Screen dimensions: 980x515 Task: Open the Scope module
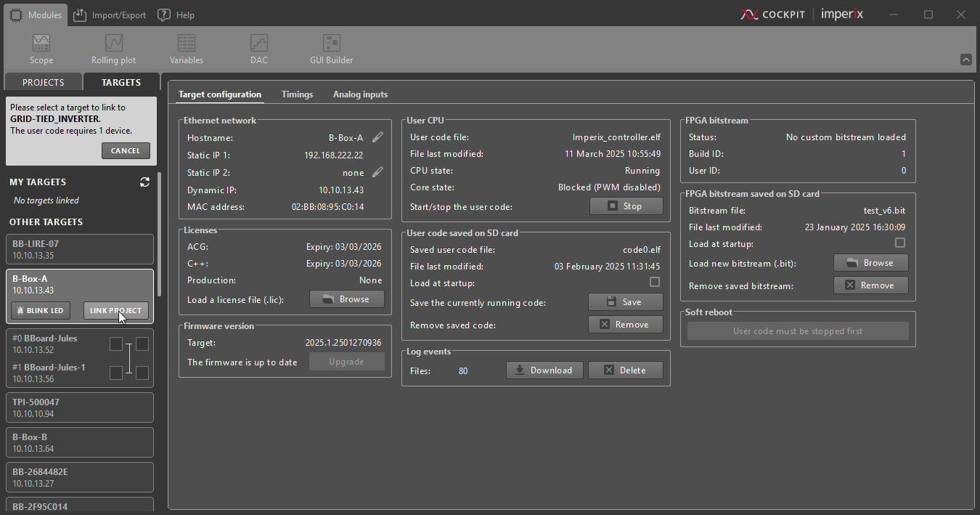coord(41,49)
